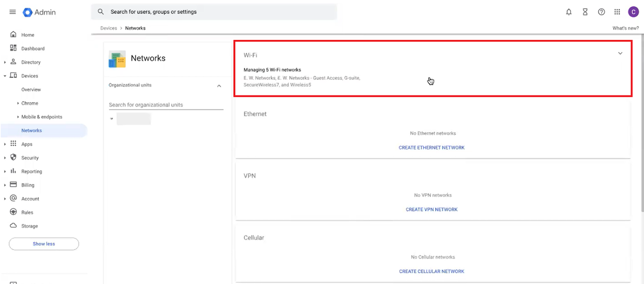The image size is (644, 284).
Task: Click the Storage cloud icon
Action: (13, 225)
